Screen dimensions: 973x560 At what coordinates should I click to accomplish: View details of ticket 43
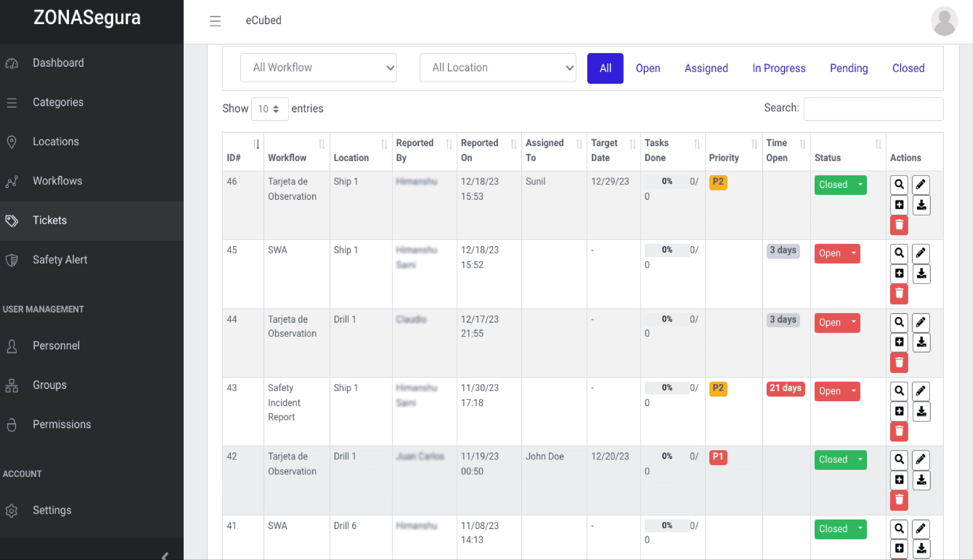coord(899,391)
